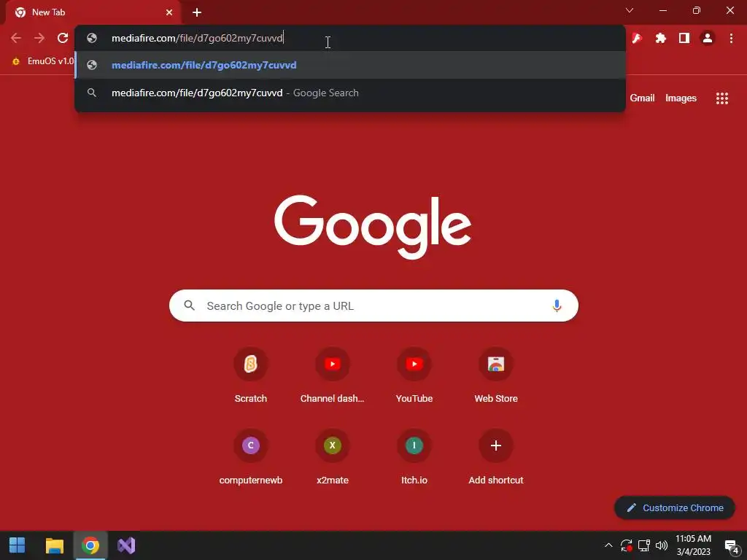Select the New Tab tab
747x560 pixels.
pyautogui.click(x=93, y=13)
